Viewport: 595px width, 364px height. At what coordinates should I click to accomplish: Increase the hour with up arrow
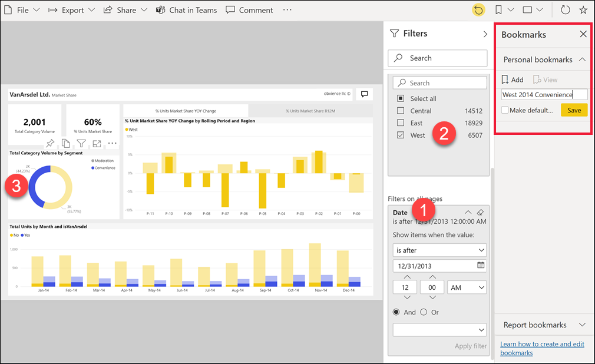pyautogui.click(x=407, y=277)
